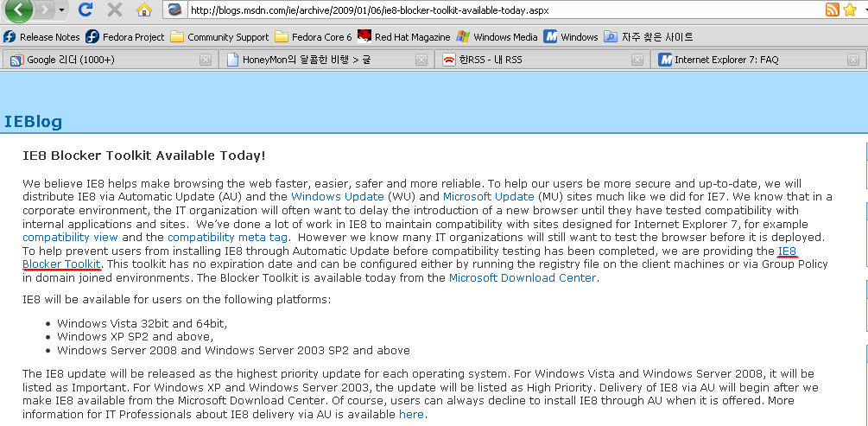The width and height of the screenshot is (868, 426).
Task: Click the IEBlog header title
Action: [x=33, y=122]
